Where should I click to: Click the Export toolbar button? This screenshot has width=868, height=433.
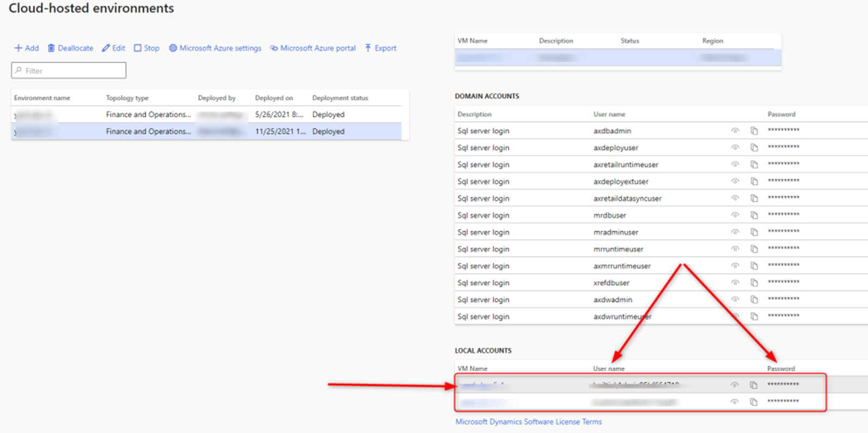[380, 48]
